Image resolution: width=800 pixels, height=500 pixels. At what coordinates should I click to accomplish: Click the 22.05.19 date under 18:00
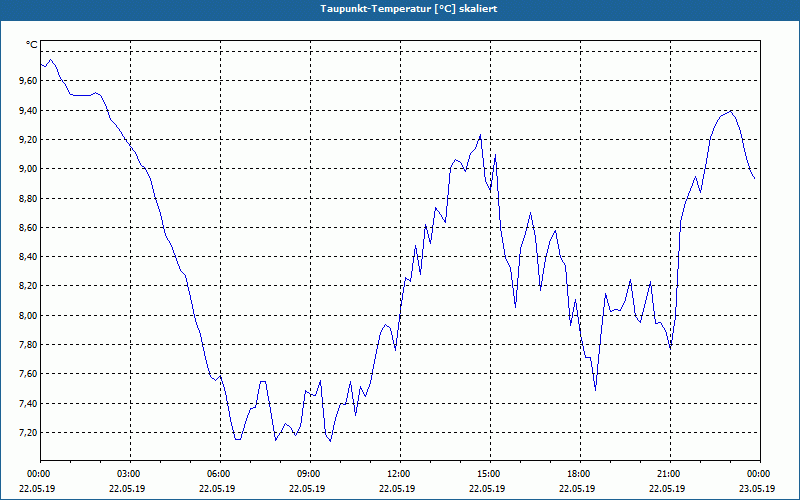(577, 488)
